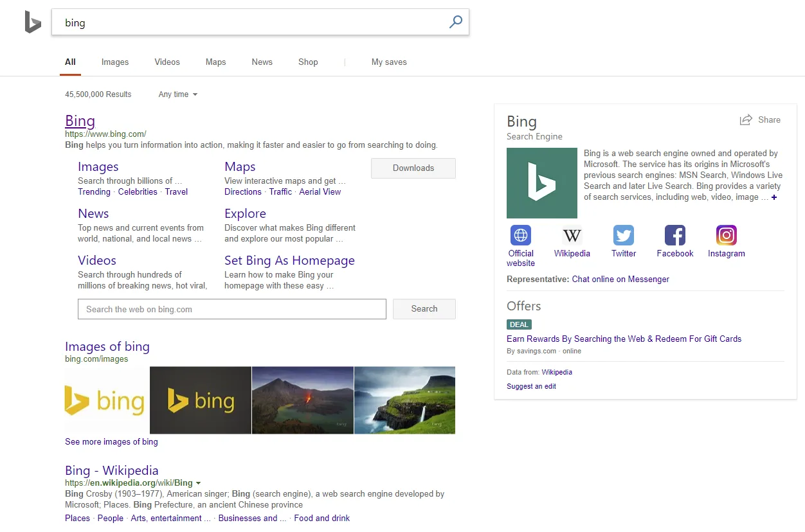This screenshot has width=805, height=532.
Task: Click the magnifying glass search icon
Action: pyautogui.click(x=455, y=22)
